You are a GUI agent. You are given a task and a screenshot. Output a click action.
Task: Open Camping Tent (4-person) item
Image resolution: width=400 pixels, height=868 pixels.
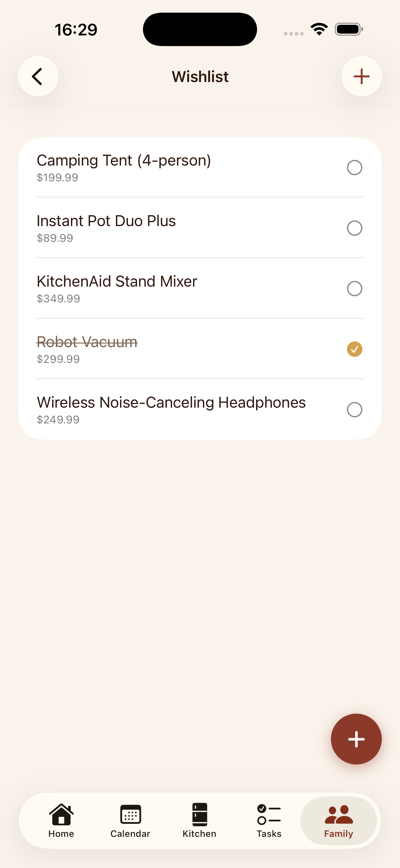[124, 160]
